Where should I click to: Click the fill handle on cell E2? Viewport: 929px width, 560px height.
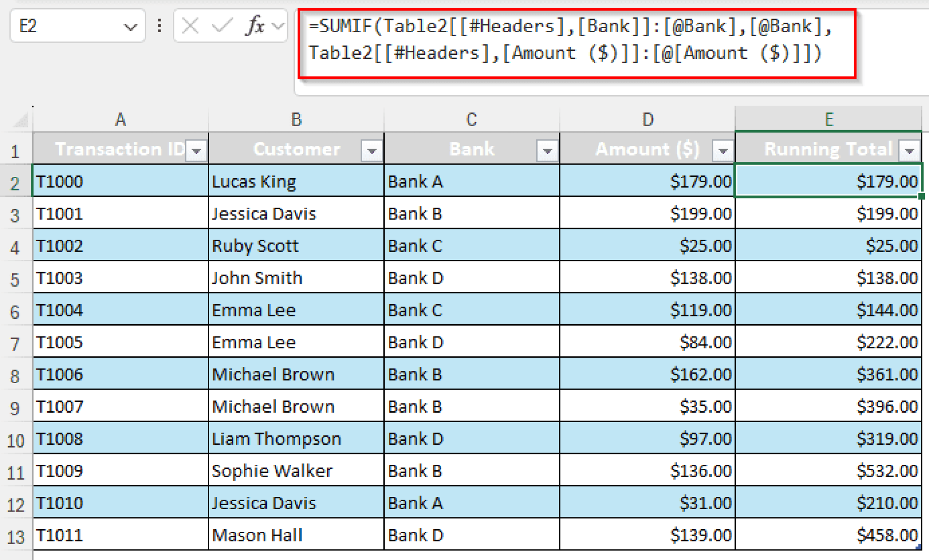point(922,196)
